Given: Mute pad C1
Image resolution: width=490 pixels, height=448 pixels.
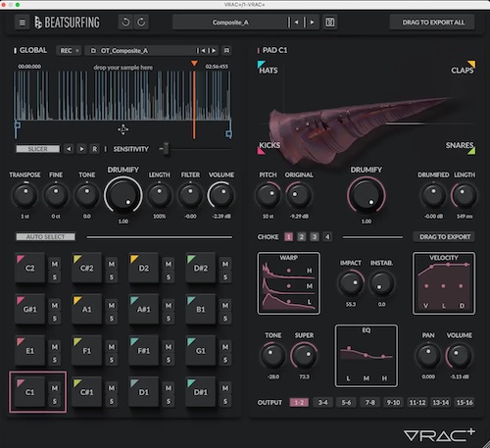Looking at the screenshot, I should pos(55,388).
